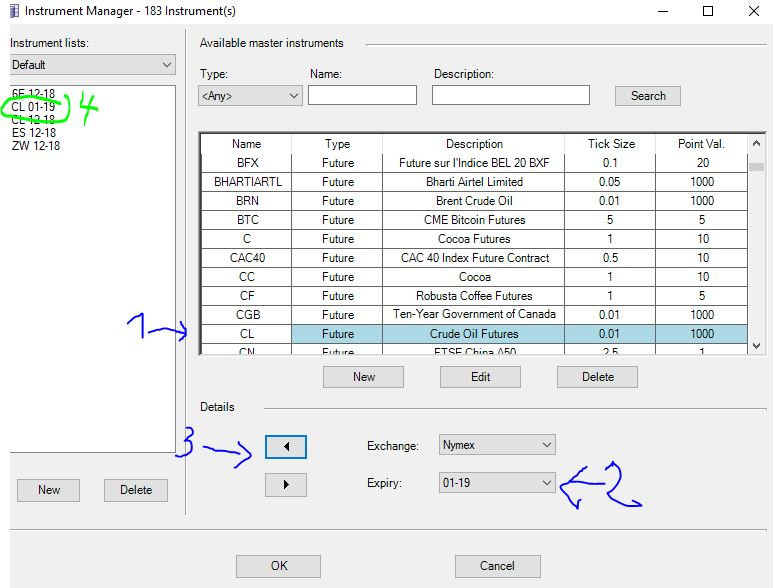
Task: Click the 0.1 tick size of BFX
Action: pos(610,163)
